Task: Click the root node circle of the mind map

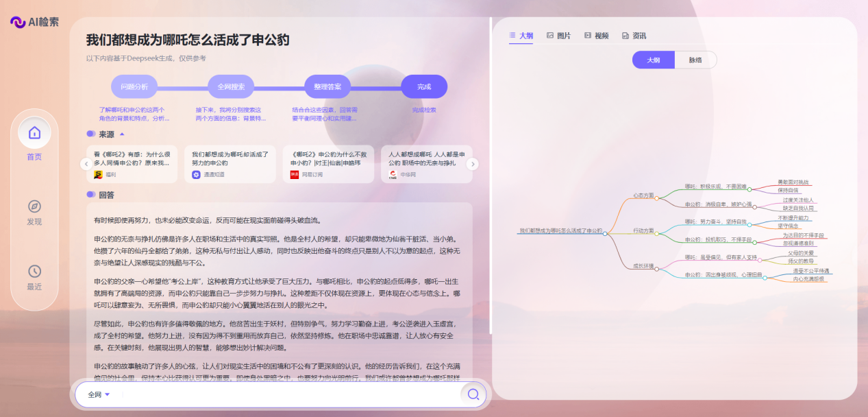Action: coord(605,234)
